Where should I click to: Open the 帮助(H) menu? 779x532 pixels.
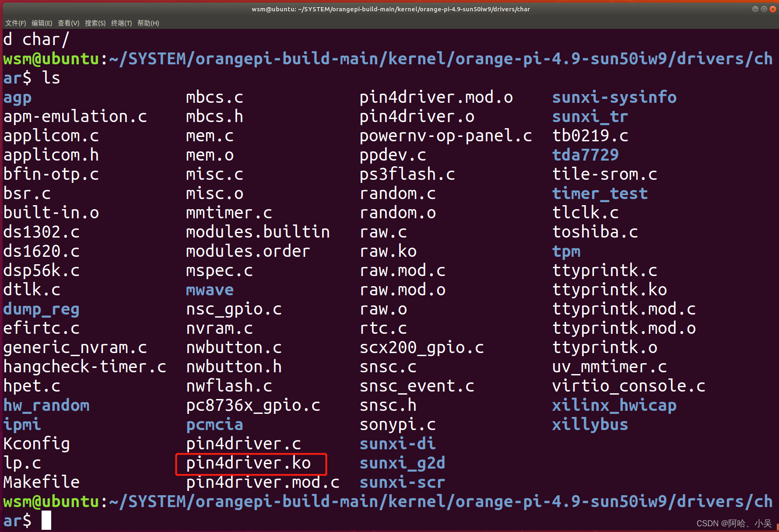point(148,23)
